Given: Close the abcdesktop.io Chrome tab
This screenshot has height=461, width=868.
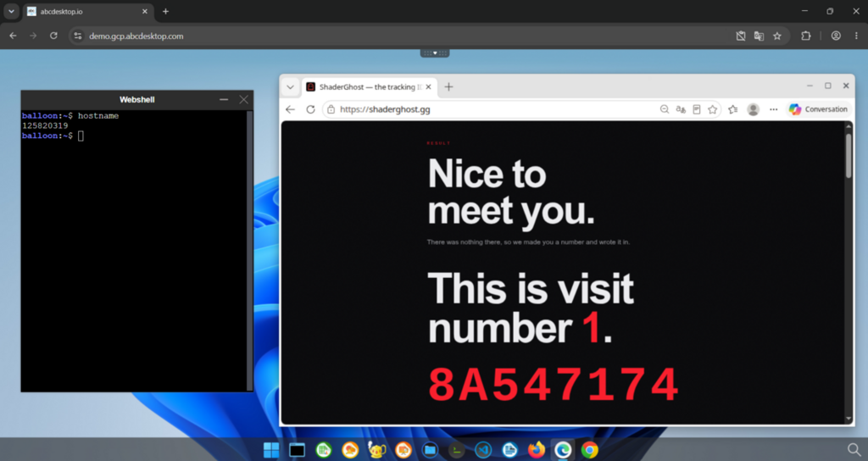Looking at the screenshot, I should [x=144, y=12].
